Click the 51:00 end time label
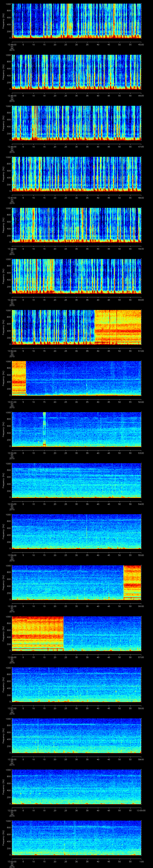This screenshot has height=868, width=153. point(141,351)
